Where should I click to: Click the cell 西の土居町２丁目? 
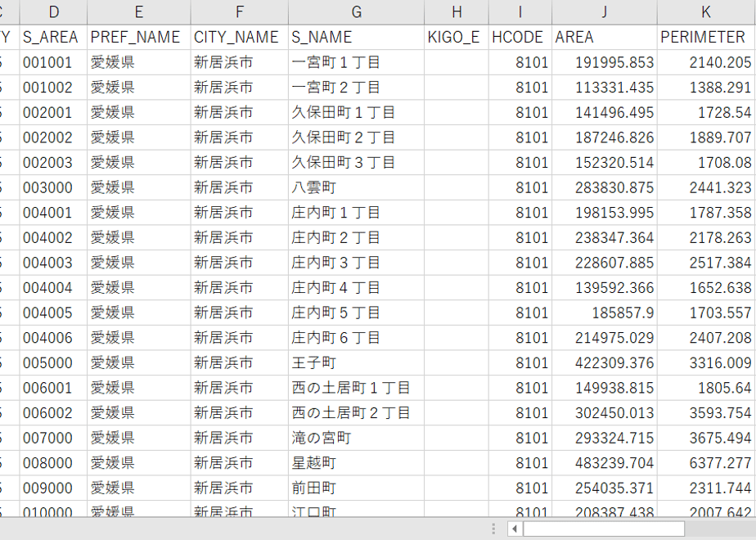pyautogui.click(x=356, y=413)
